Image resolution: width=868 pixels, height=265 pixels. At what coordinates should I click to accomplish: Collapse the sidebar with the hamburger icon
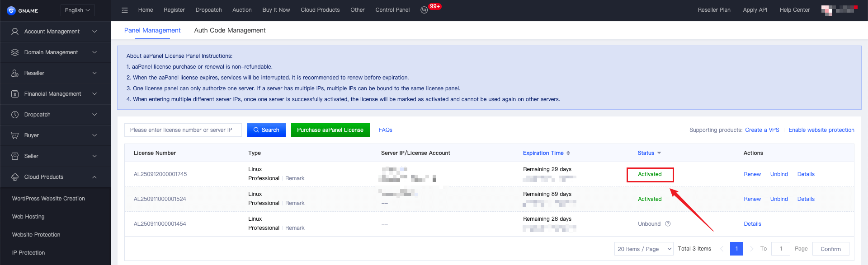coord(125,10)
